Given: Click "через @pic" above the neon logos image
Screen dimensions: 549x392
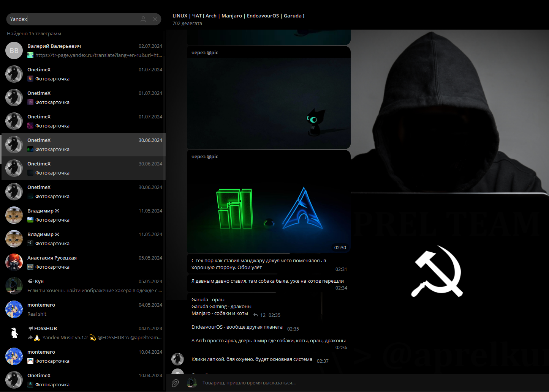Looking at the screenshot, I should [205, 156].
